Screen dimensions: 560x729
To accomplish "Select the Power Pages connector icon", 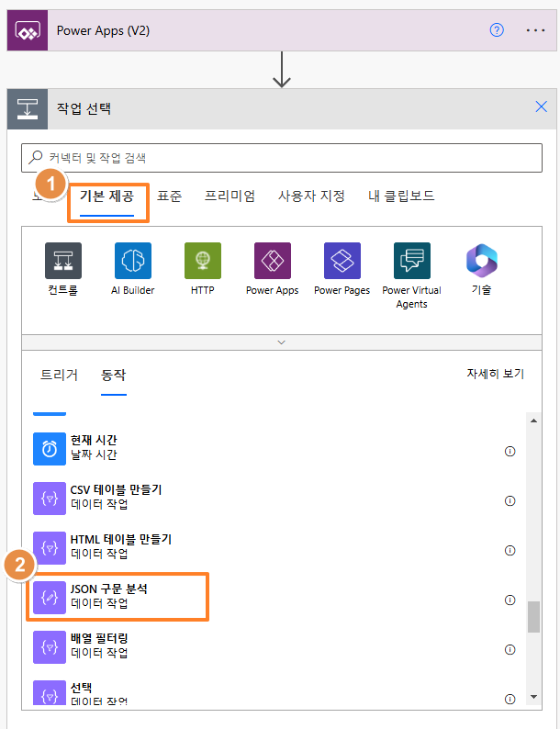I will pyautogui.click(x=342, y=261).
